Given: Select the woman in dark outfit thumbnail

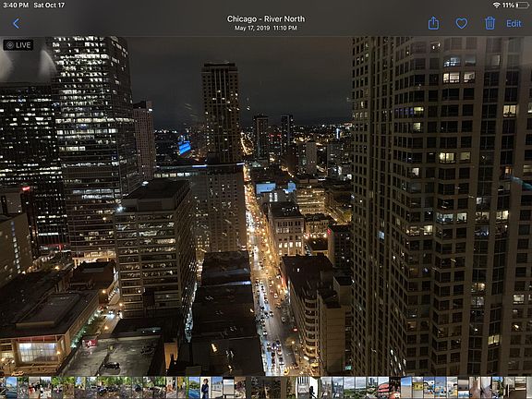Looking at the screenshot, I should click(x=205, y=388).
